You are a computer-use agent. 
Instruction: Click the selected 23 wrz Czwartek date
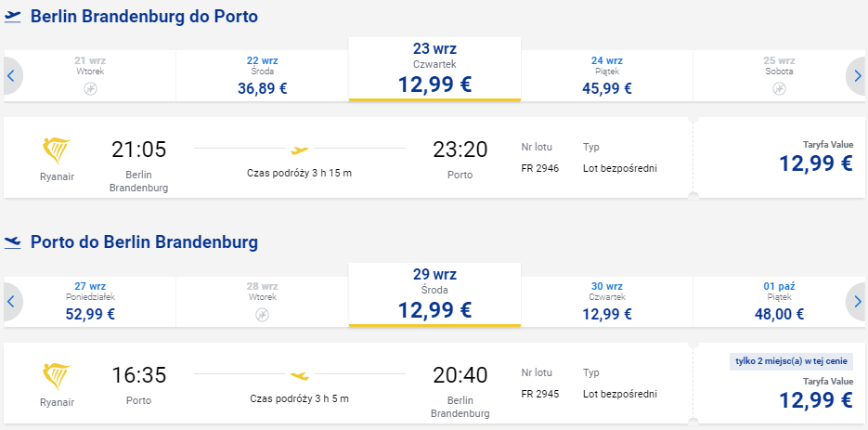coord(434,70)
